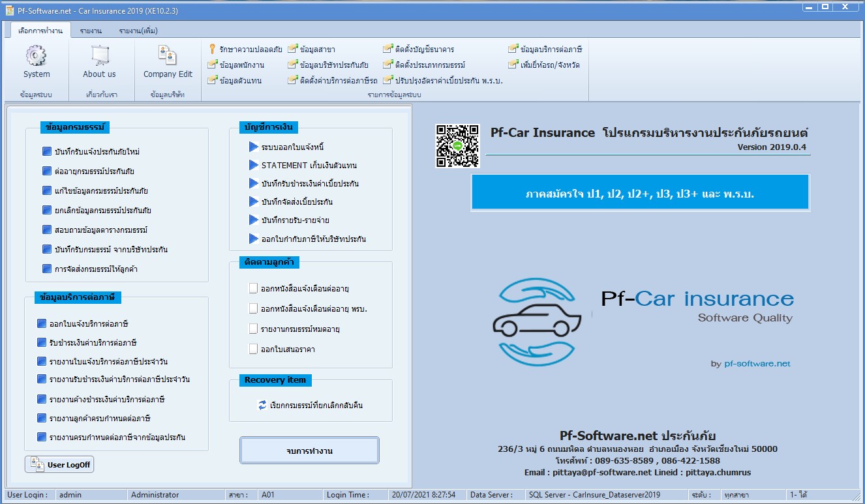Open Company Edit in the ribbon
865x504 pixels.
[x=168, y=63]
